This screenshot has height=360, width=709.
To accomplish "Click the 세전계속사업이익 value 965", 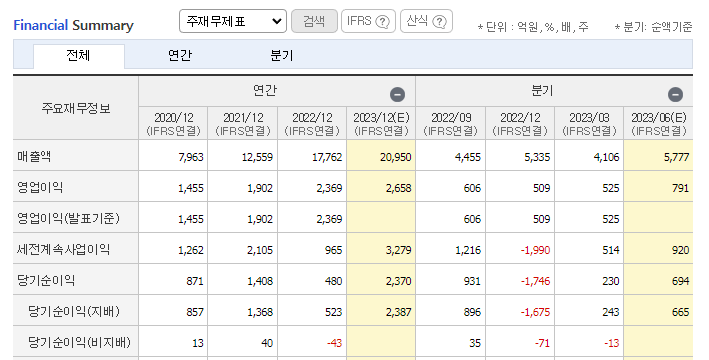I will [x=334, y=250].
